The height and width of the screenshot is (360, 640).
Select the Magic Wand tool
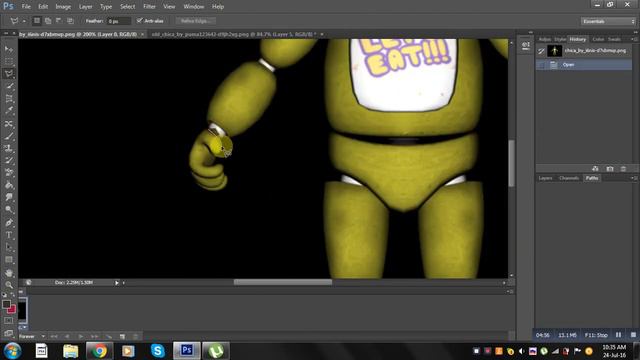tap(9, 86)
